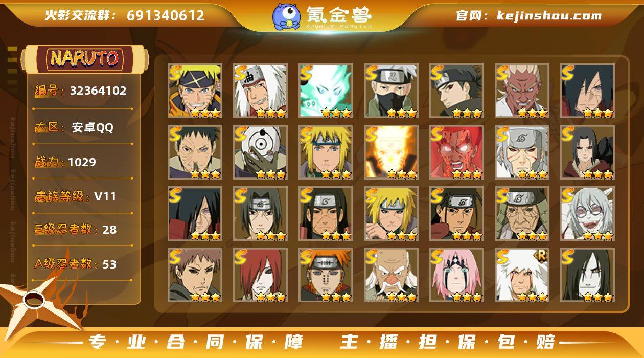Click the exchange group number 691340612
644x358 pixels.
coord(166,15)
